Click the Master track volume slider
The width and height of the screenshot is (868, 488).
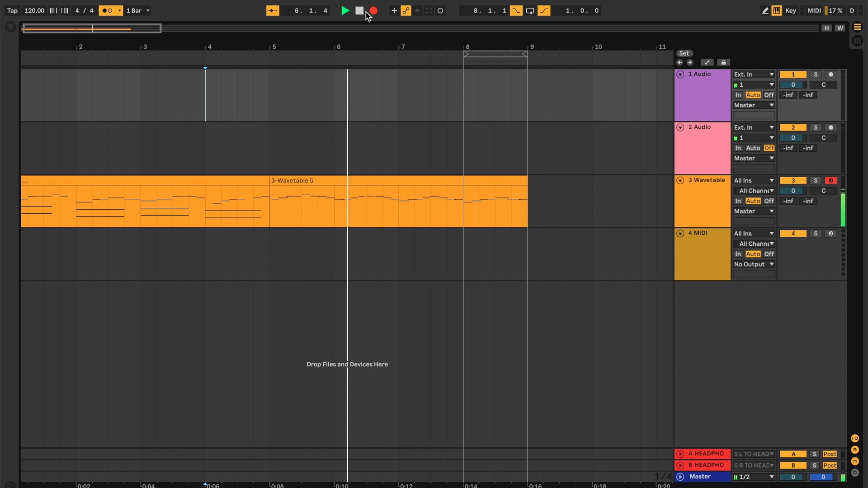tap(793, 477)
